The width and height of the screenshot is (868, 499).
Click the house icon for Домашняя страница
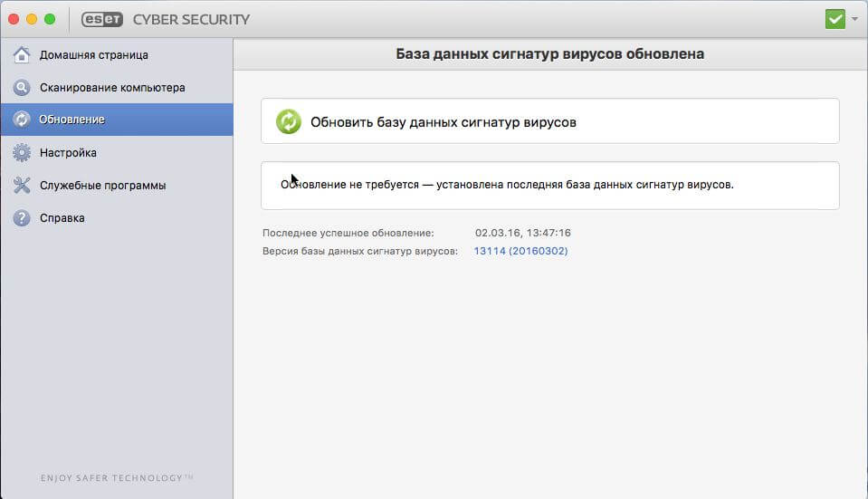click(x=22, y=55)
